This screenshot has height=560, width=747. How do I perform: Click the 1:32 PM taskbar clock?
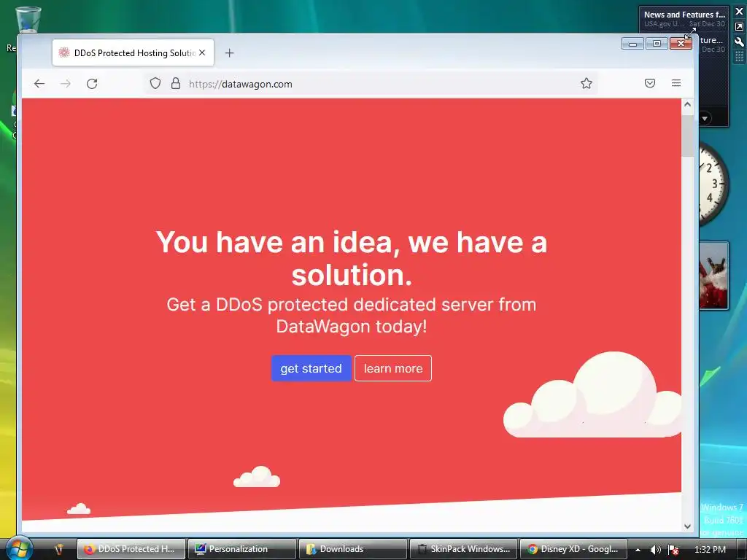710,550
